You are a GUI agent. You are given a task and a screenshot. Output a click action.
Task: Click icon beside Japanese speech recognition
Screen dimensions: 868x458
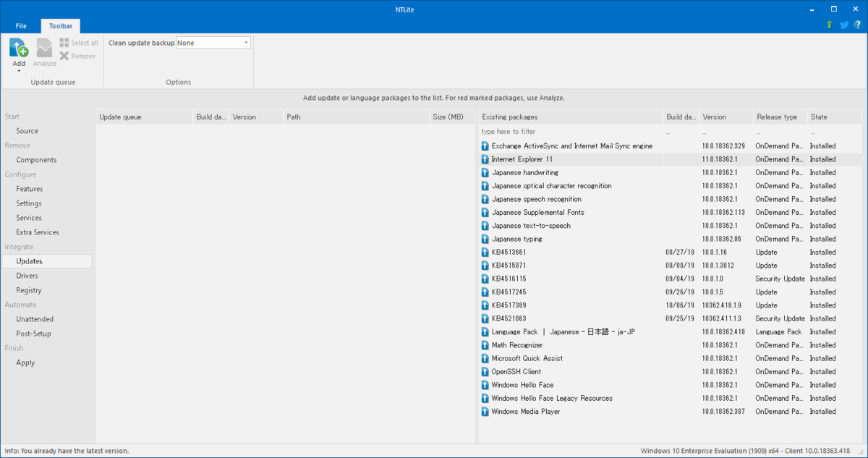coord(485,199)
